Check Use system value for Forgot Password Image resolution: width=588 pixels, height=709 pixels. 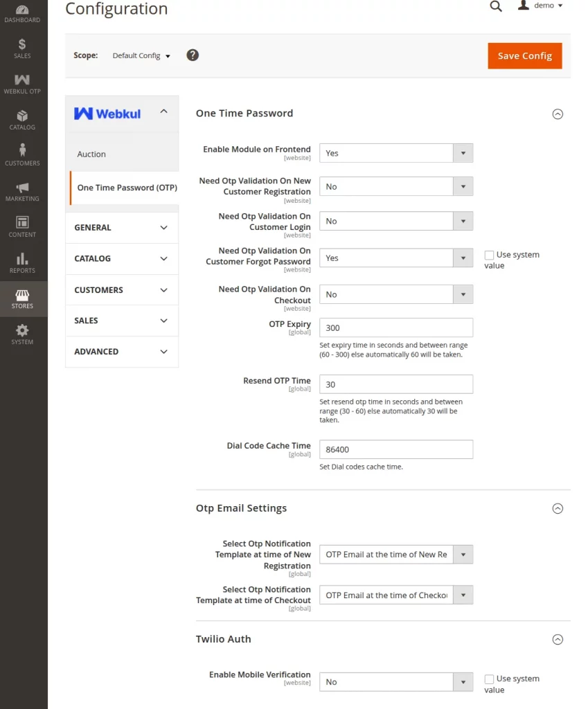489,255
